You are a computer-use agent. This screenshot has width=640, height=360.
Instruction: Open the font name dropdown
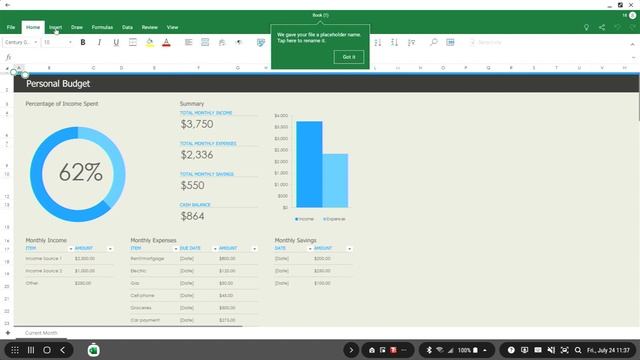point(21,42)
